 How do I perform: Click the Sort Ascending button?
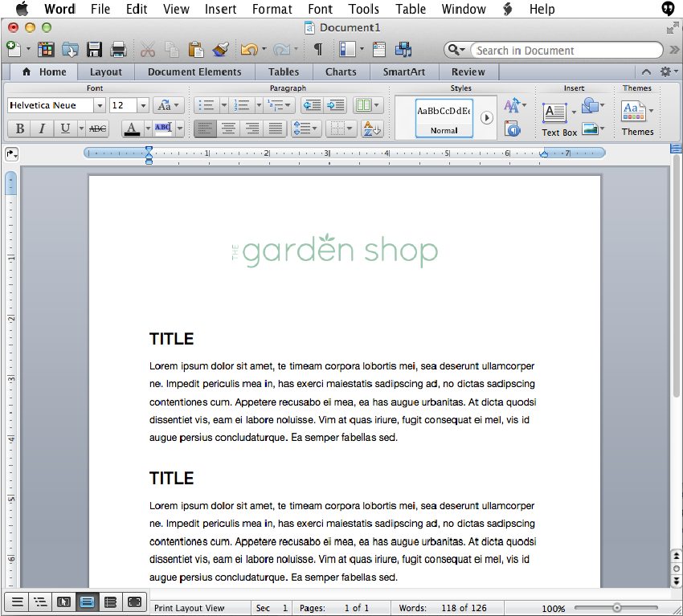click(370, 128)
